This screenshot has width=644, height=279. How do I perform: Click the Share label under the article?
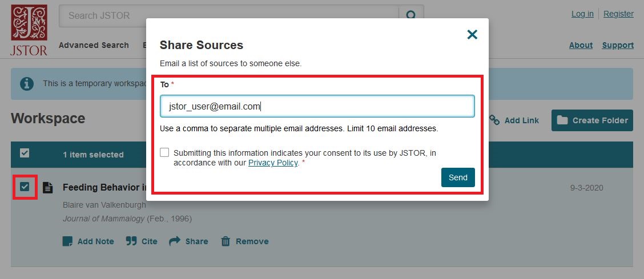point(196,241)
